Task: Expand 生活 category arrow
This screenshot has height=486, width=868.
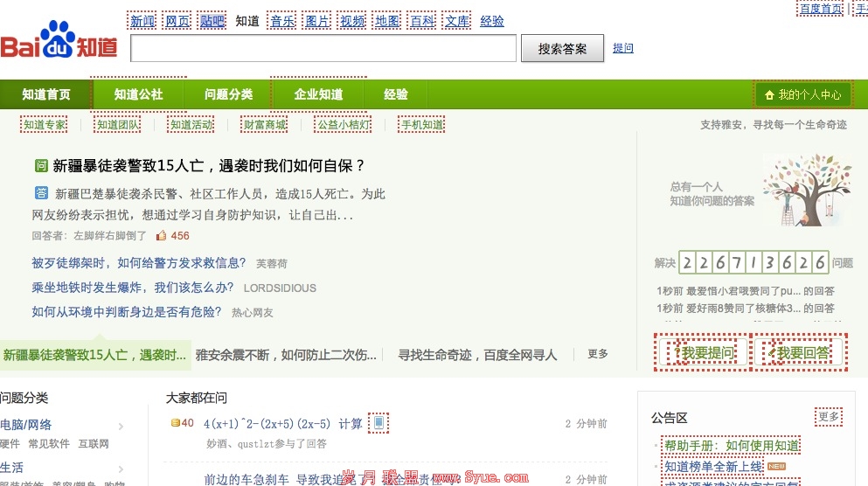Action: pyautogui.click(x=121, y=469)
